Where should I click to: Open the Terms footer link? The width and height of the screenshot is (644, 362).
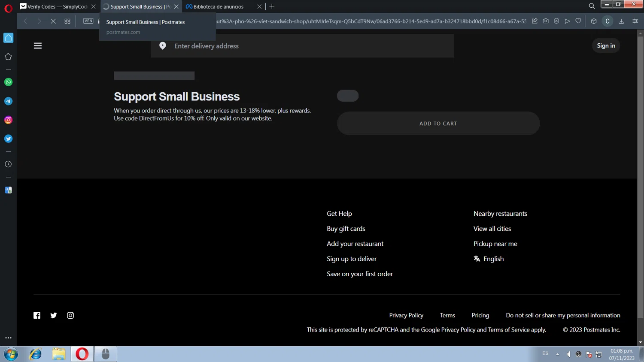(447, 315)
